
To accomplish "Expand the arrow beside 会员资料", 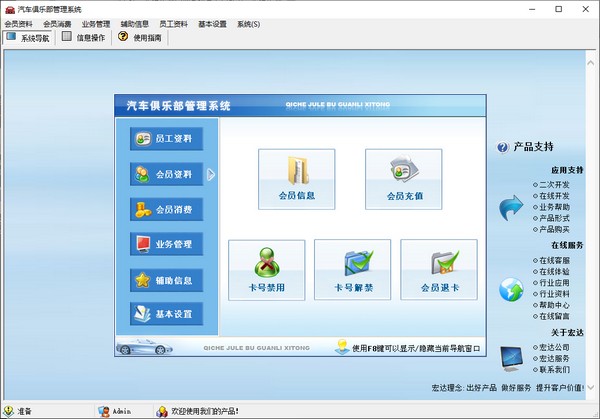I will [211, 174].
